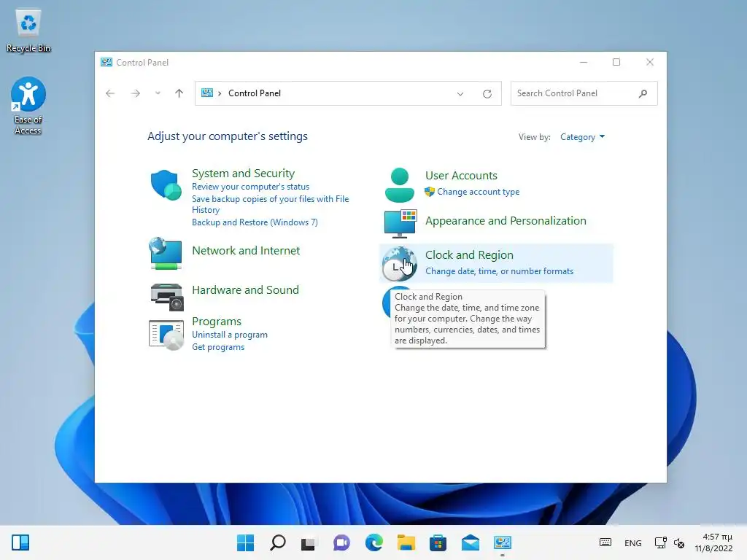747x560 pixels.
Task: Open the Recent locations chevron
Action: point(158,93)
